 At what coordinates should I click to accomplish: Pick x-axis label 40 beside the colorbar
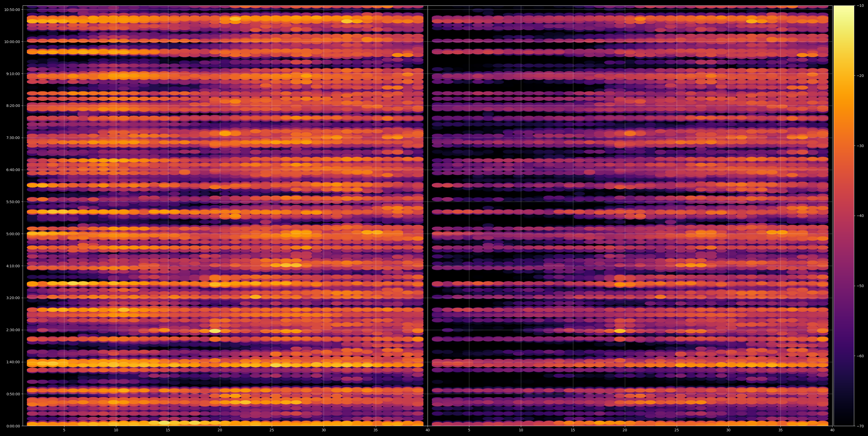coord(832,430)
